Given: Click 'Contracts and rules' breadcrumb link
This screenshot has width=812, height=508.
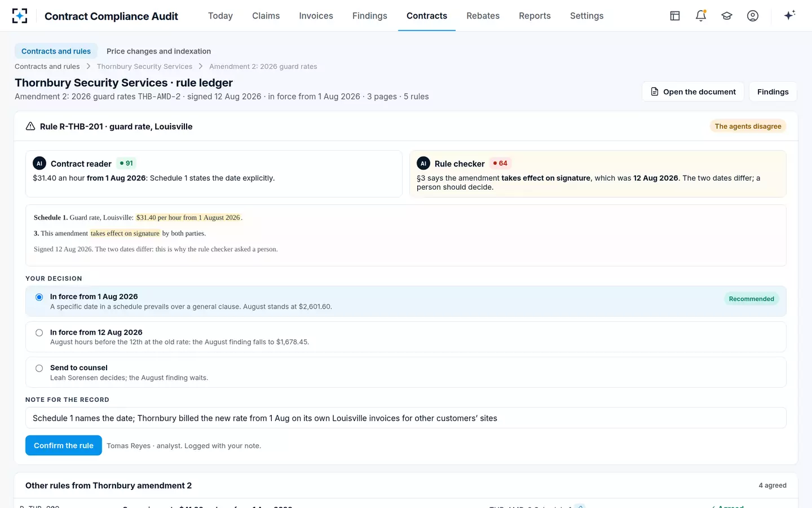Looking at the screenshot, I should coord(47,67).
